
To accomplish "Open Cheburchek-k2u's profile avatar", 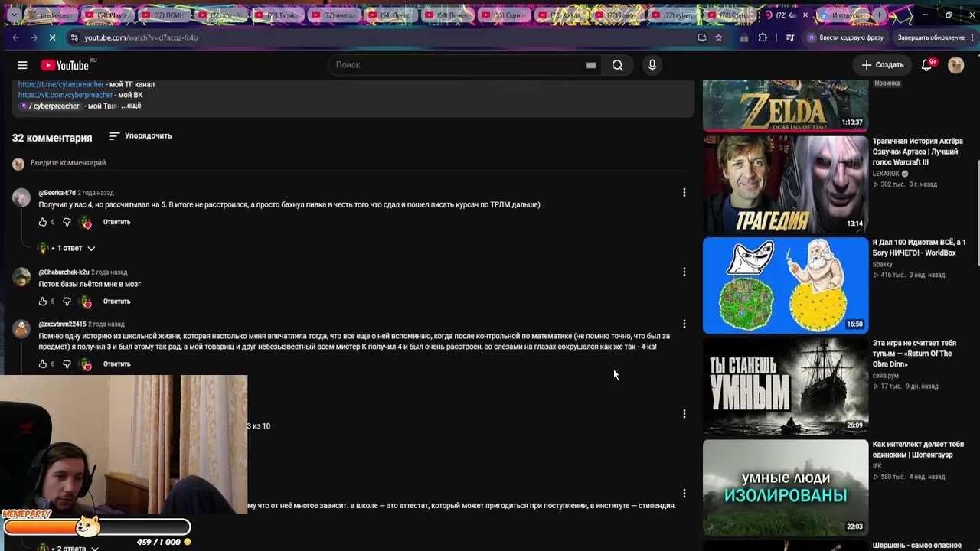I will click(x=21, y=277).
